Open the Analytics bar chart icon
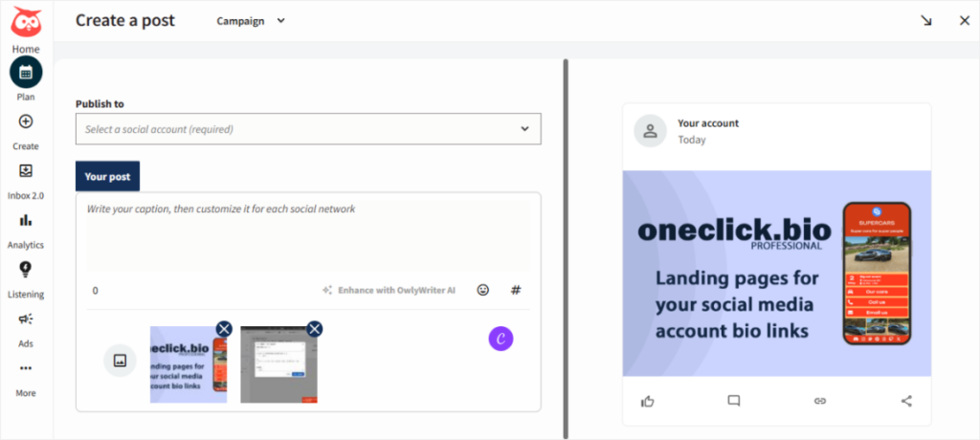 [x=26, y=220]
